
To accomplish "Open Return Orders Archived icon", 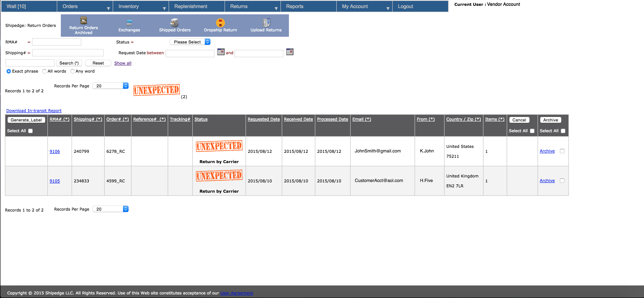I will point(83,20).
